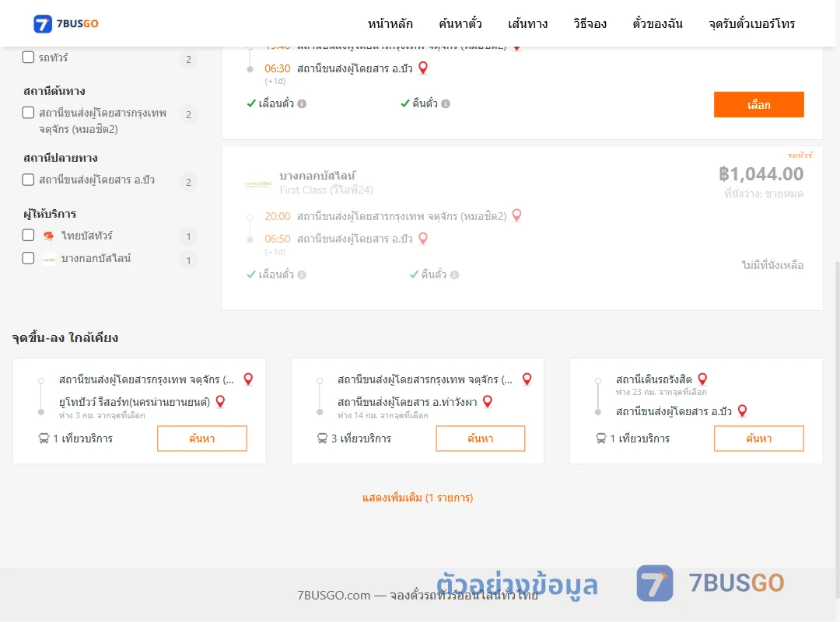The height and width of the screenshot is (622, 840).
Task: Click ไม่มีที่นั่งเหลือ text
Action: point(772,265)
